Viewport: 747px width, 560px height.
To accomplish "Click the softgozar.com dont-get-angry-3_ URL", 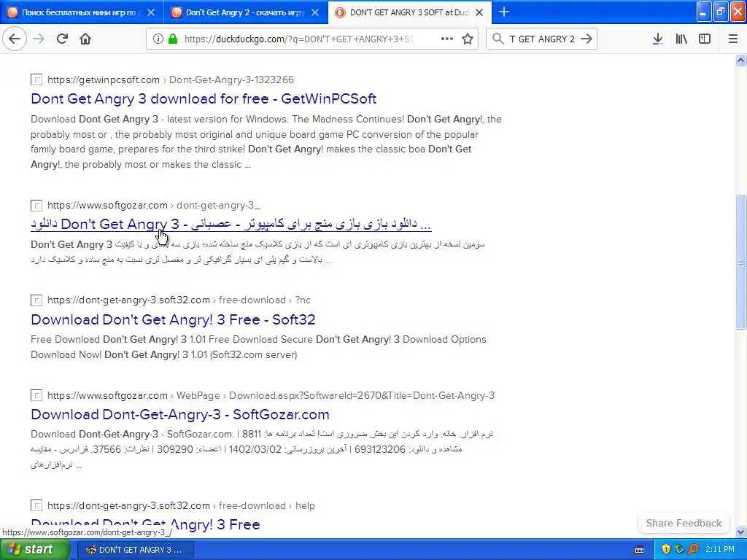I will click(x=154, y=205).
